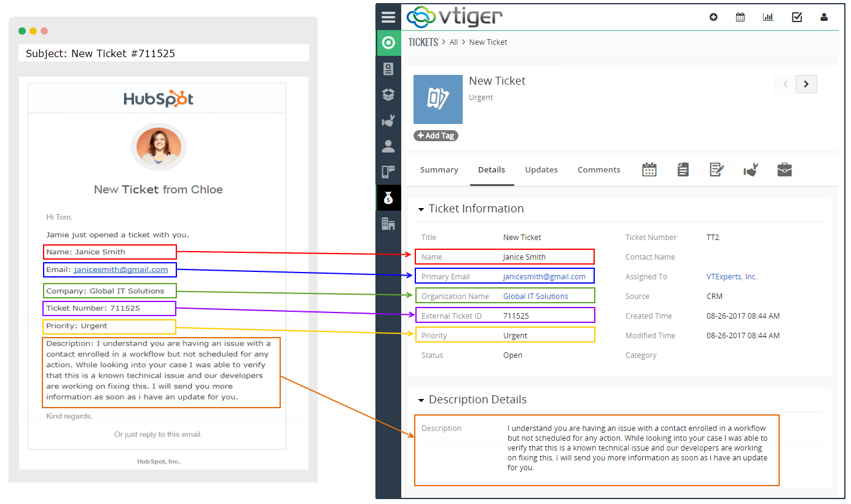Click 'Company: Global IT Solutions' in email
This screenshot has width=851, height=504.
(106, 291)
